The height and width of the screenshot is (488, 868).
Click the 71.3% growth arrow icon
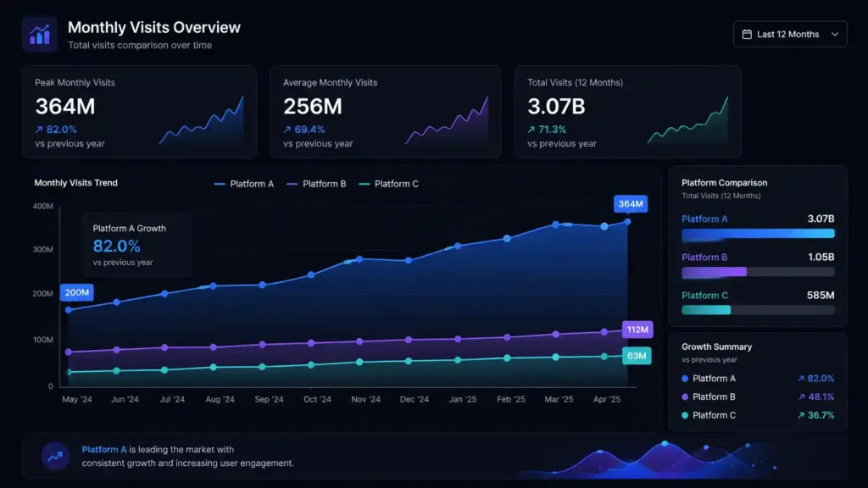(x=531, y=130)
